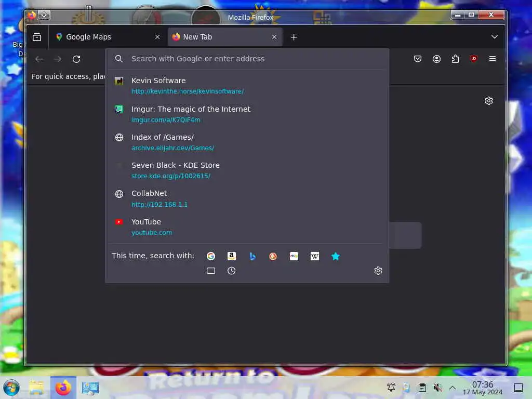Screen dimensions: 532x399
Task: Search this time with DuckDuckGo
Action: [273, 256]
